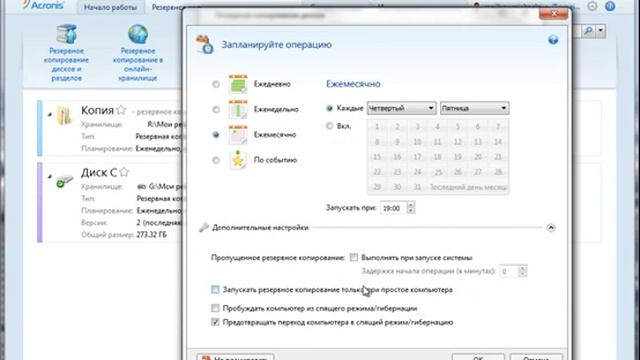Click the Отмена button in dialog

coord(536,357)
